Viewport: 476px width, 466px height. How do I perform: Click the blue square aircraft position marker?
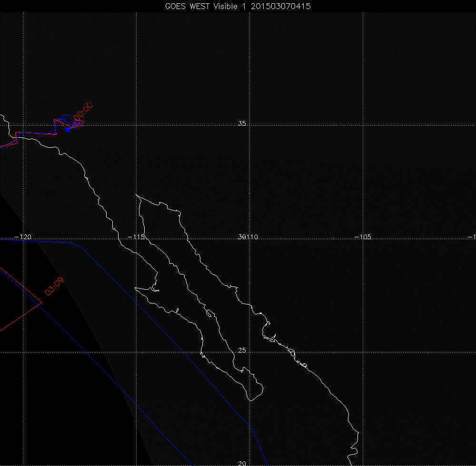(67, 129)
